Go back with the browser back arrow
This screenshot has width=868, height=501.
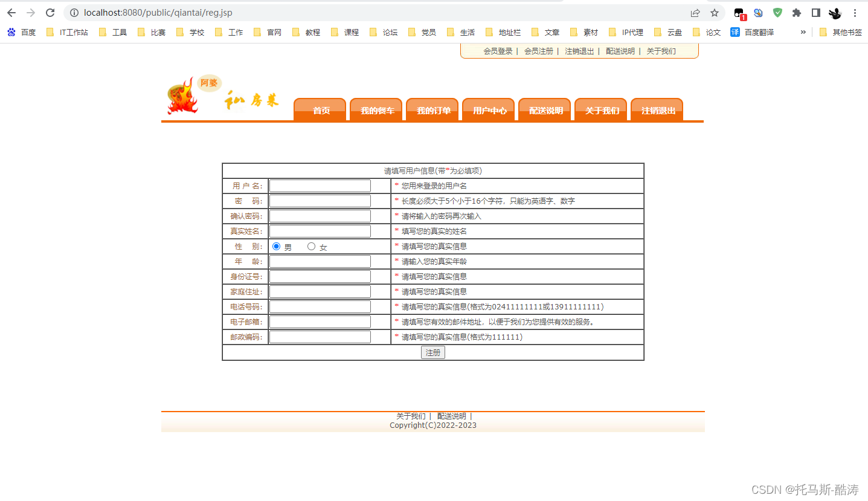click(11, 13)
